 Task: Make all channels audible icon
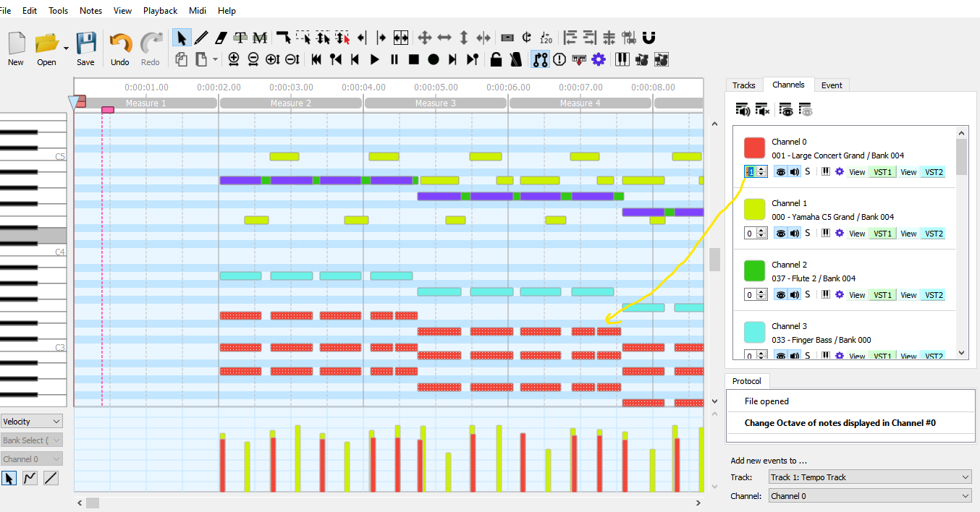tap(743, 109)
